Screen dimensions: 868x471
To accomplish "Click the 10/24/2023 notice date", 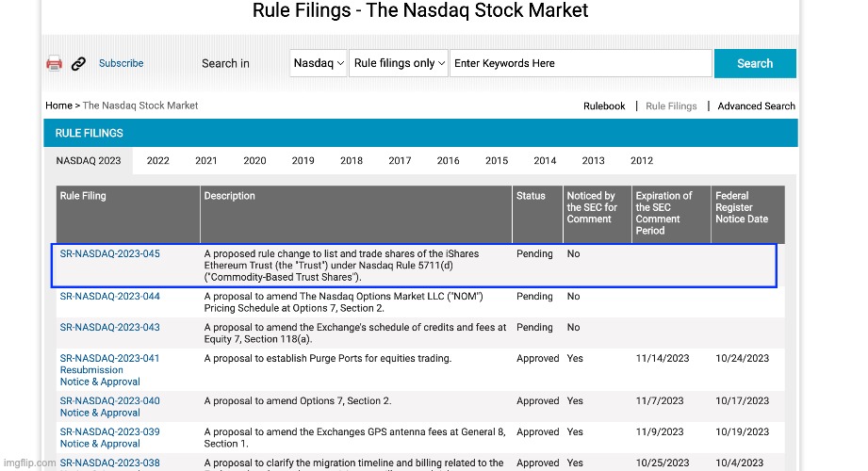I will (x=742, y=358).
